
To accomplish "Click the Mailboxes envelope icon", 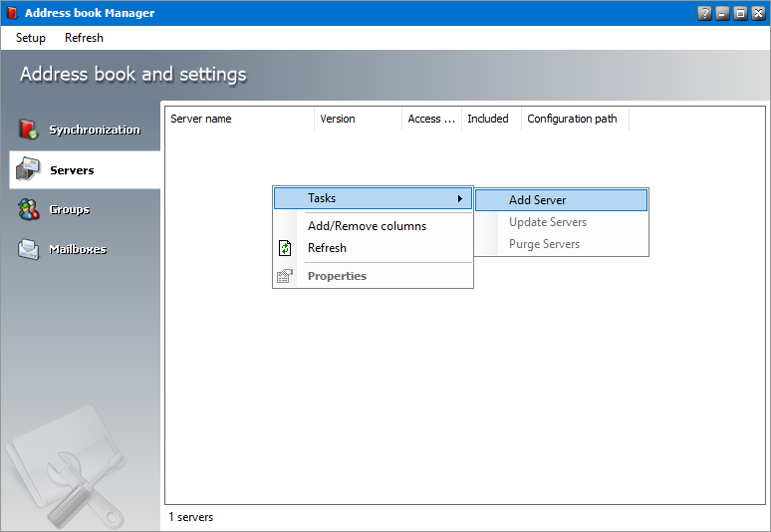I will point(29,249).
